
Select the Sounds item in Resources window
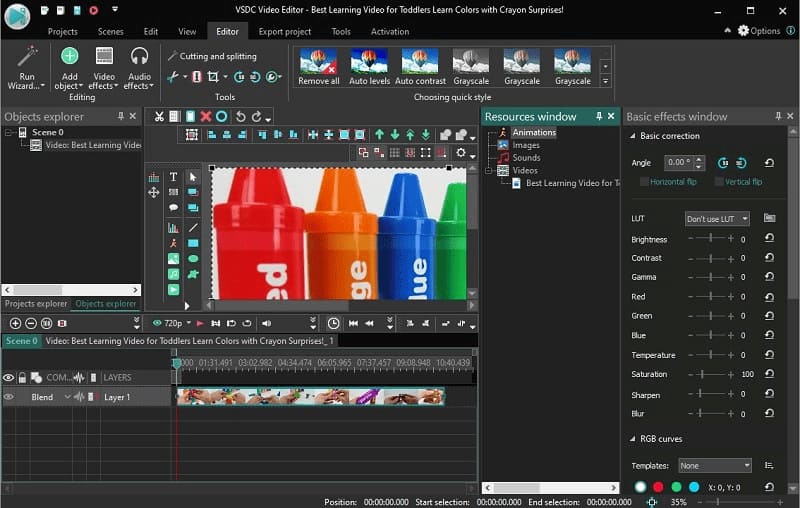[x=526, y=158]
